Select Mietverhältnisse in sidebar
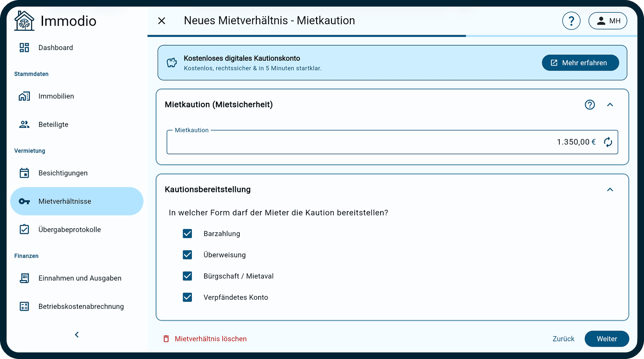 [77, 201]
